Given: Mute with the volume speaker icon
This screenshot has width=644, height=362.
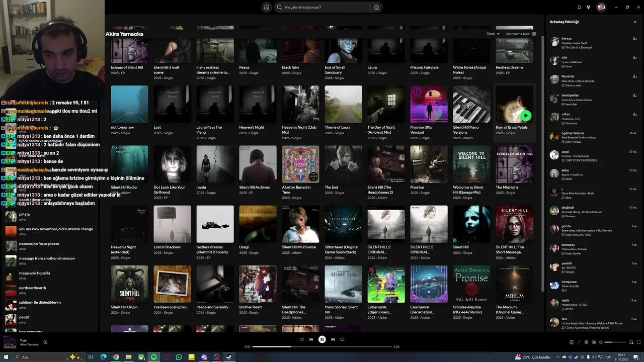Looking at the screenshot, I should pos(601,342).
